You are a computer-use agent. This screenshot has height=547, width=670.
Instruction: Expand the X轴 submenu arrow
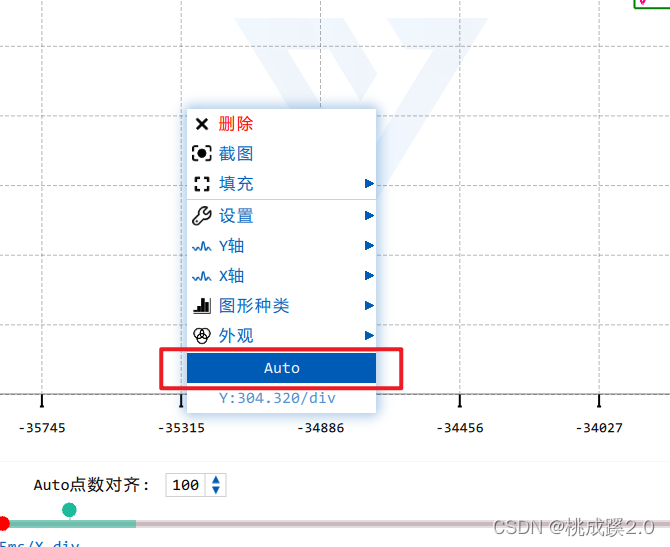(x=369, y=276)
